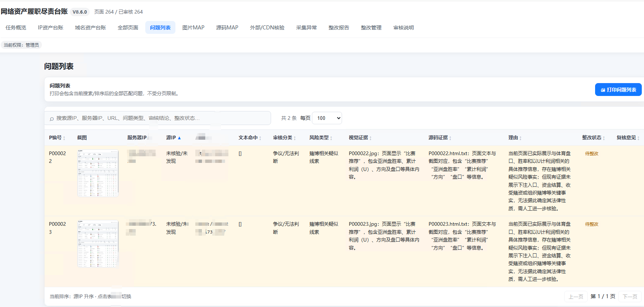The height and width of the screenshot is (307, 644).
Task: Click 待整改 status in P000022 row
Action: (x=592, y=154)
